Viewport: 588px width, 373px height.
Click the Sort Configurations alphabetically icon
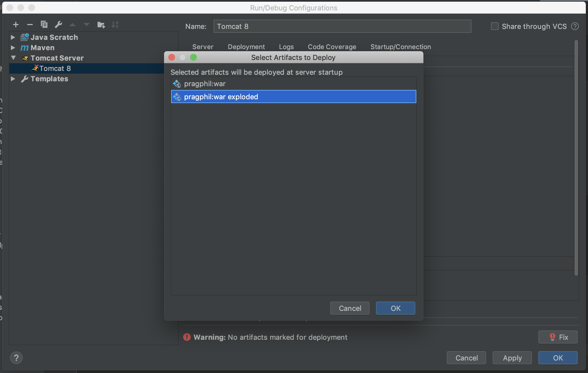[115, 25]
